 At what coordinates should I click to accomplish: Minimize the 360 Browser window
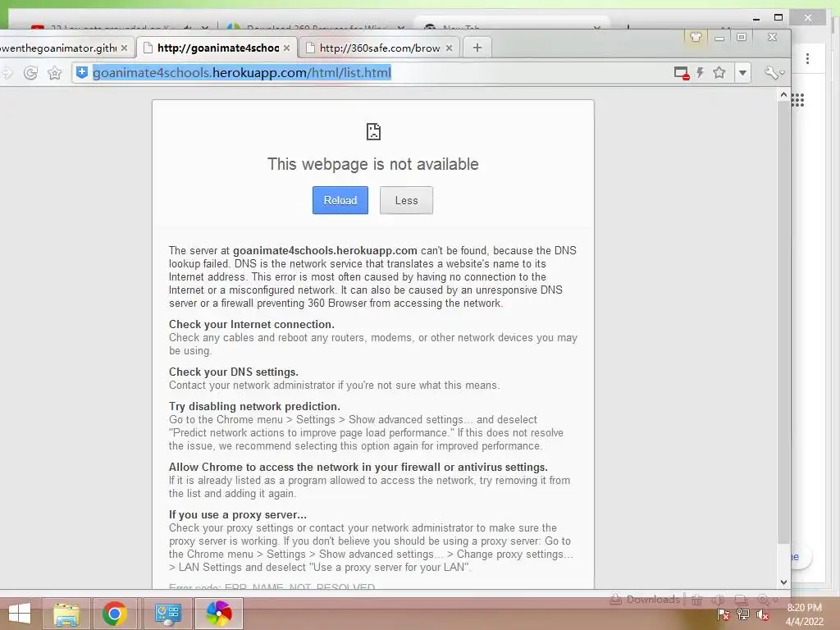click(719, 38)
